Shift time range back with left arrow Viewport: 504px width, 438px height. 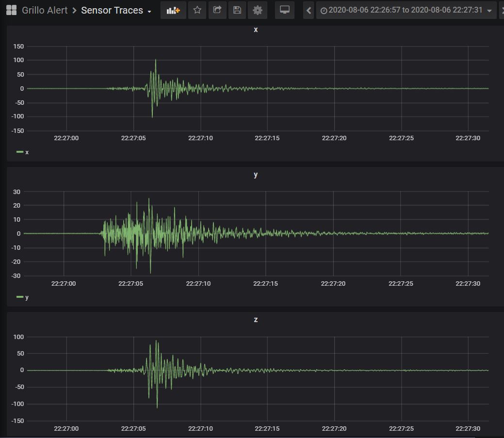(x=309, y=10)
